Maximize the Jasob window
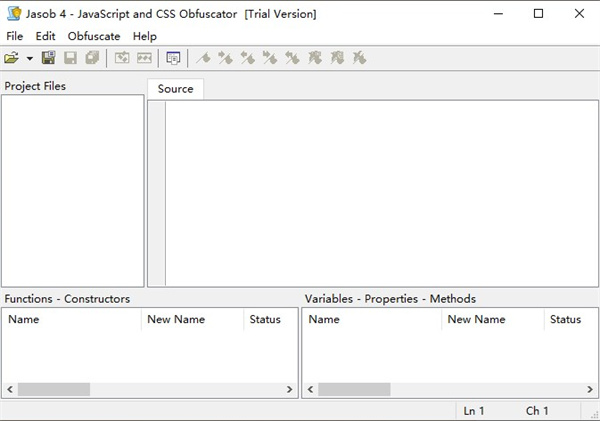Image resolution: width=600 pixels, height=421 pixels. (x=538, y=14)
